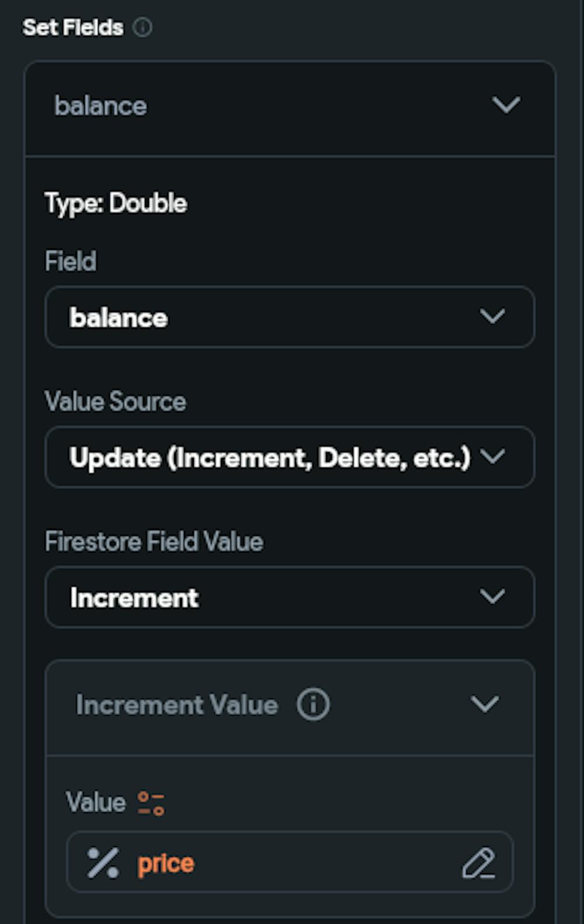This screenshot has width=584, height=924.
Task: Click the Set Fields heading
Action: [x=73, y=27]
